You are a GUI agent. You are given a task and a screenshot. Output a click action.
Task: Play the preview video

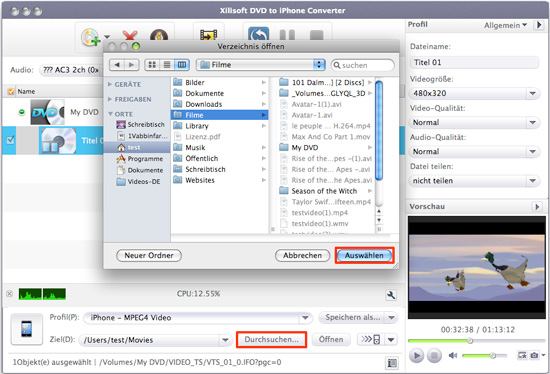pos(416,355)
